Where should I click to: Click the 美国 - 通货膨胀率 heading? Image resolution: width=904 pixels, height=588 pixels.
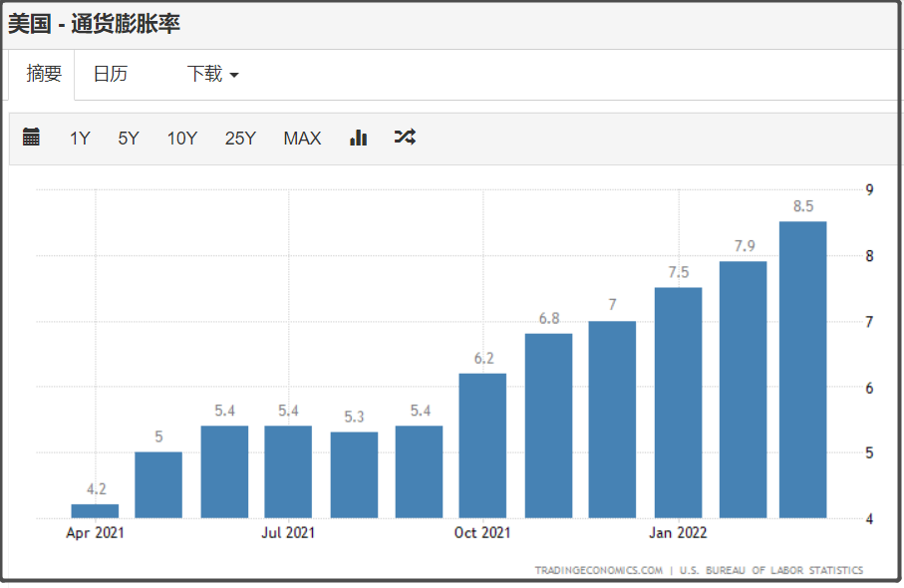[94, 24]
